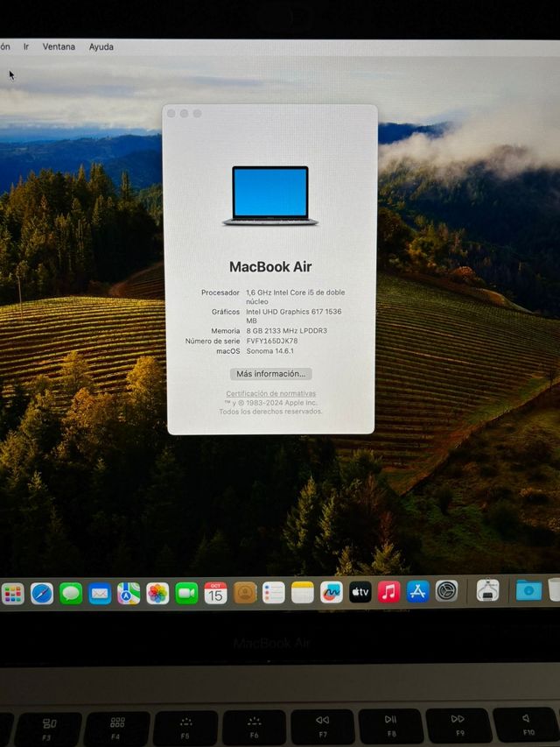Open the Apple TV app
This screenshot has width=560, height=747.
[360, 592]
